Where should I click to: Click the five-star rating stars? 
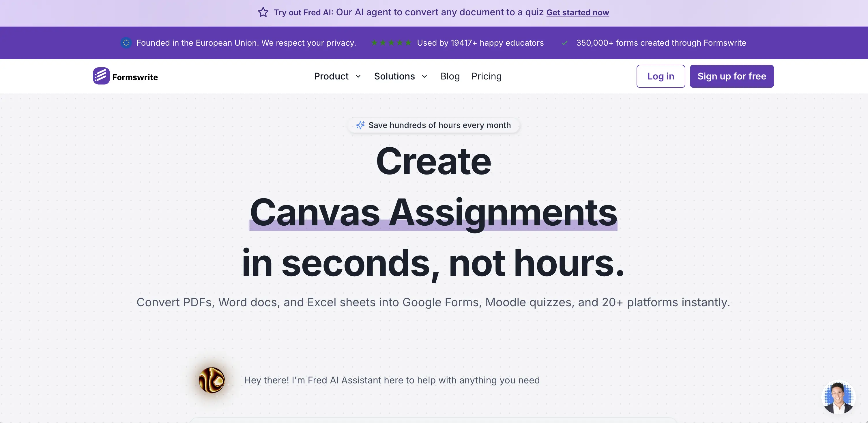click(391, 43)
